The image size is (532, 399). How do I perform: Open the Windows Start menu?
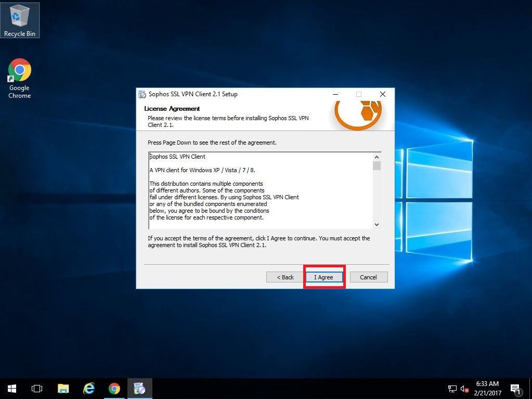coord(12,389)
